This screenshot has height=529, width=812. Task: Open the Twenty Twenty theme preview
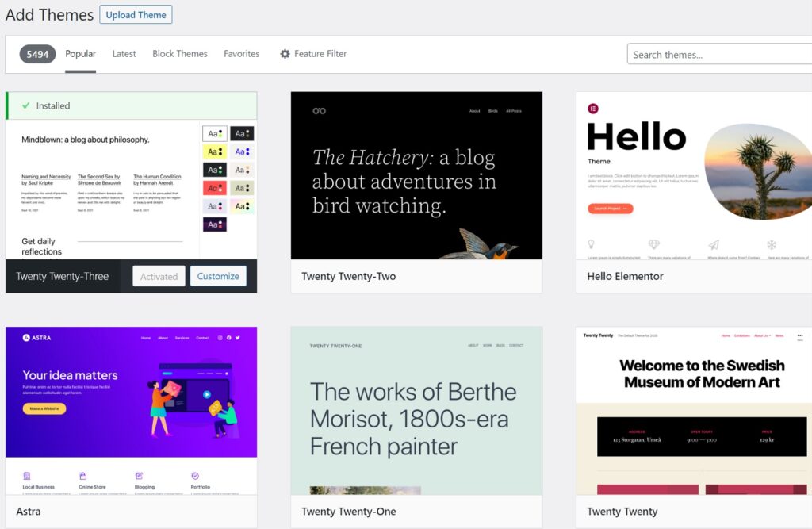(x=694, y=410)
